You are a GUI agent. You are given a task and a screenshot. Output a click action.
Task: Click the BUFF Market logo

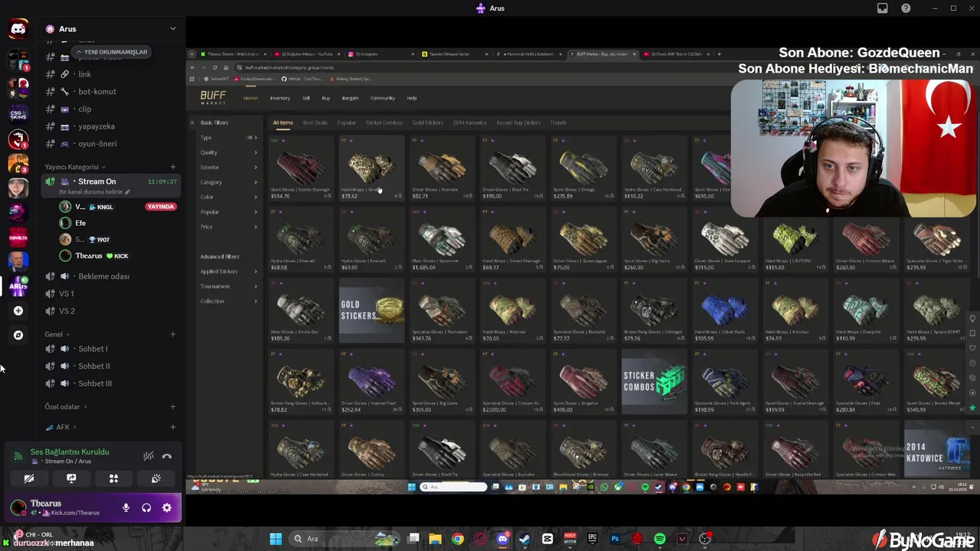click(x=213, y=98)
